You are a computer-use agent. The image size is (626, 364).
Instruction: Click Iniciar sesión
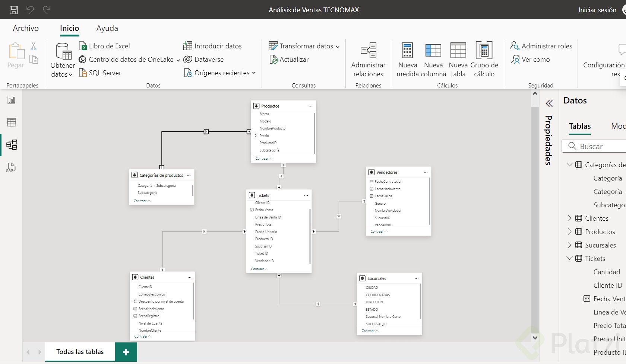[597, 10]
